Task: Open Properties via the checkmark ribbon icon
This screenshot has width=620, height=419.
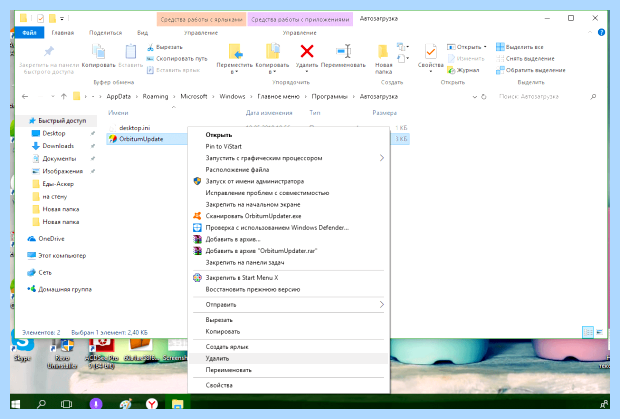Action: [430, 51]
